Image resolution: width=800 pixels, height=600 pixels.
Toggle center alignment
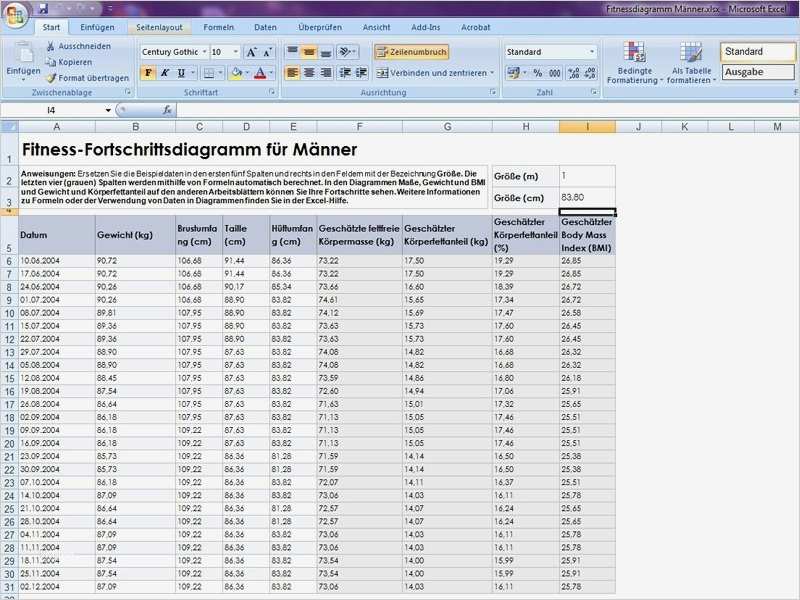coord(309,72)
